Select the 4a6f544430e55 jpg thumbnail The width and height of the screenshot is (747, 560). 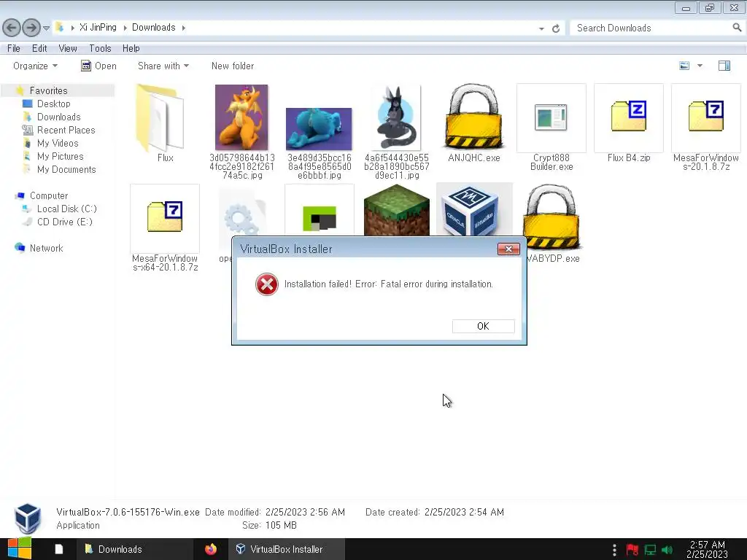pyautogui.click(x=396, y=117)
